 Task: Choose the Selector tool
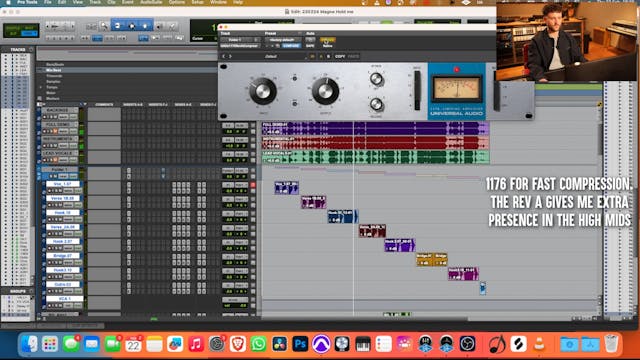(x=132, y=26)
